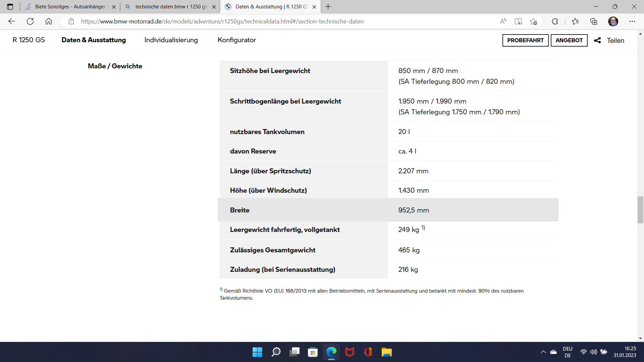This screenshot has height=362, width=644.
Task: Click the PROBEFAHRT button
Action: point(525,40)
